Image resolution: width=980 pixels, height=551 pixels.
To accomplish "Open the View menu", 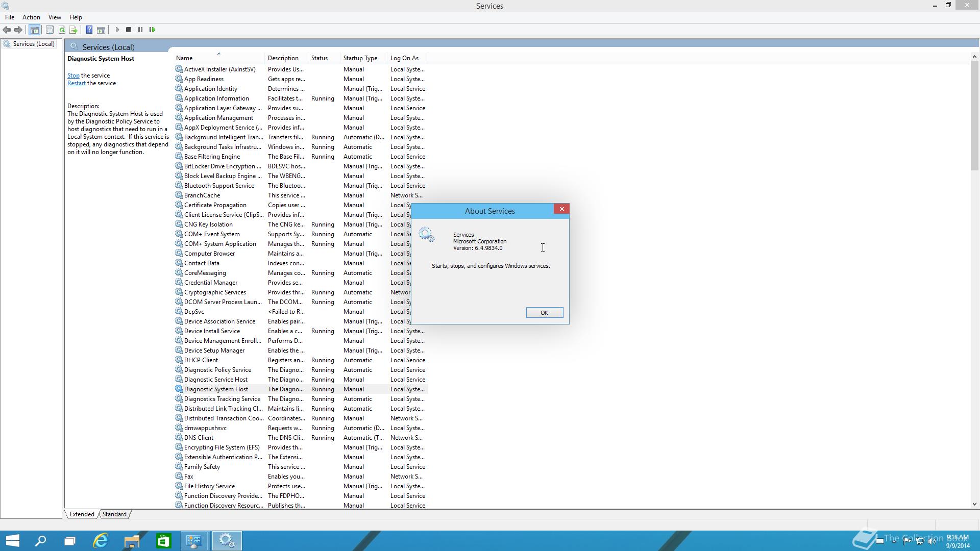I will coord(55,17).
